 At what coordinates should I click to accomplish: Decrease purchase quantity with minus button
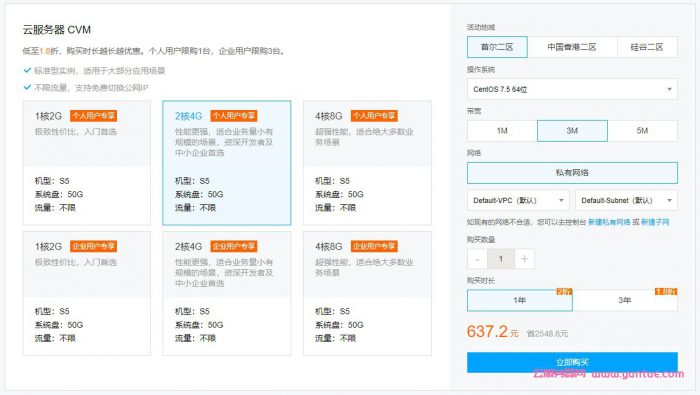click(x=477, y=259)
